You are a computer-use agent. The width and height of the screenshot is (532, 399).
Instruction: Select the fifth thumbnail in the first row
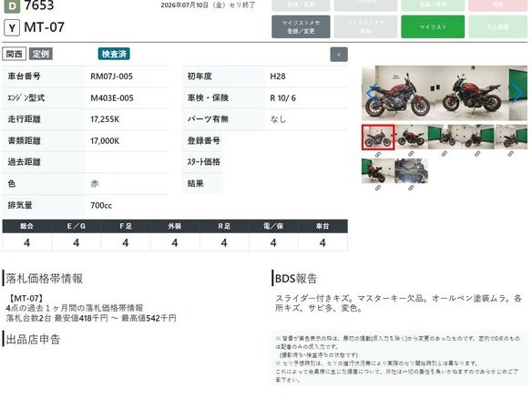point(511,137)
